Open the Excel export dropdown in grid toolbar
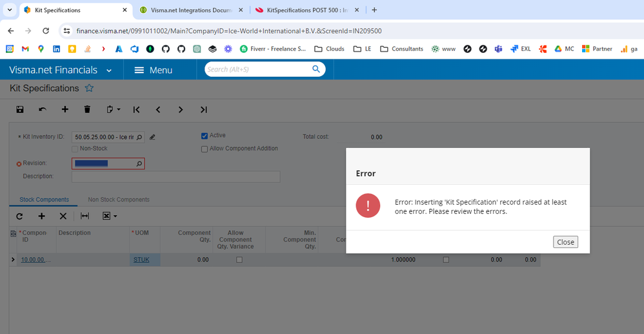Viewport: 644px width, 334px height. [x=110, y=216]
